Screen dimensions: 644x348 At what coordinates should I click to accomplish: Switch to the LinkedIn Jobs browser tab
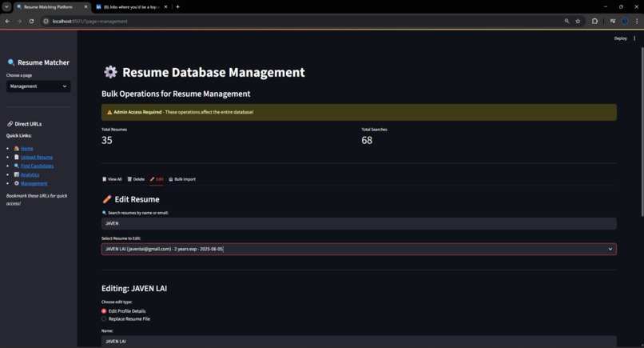(x=131, y=6)
